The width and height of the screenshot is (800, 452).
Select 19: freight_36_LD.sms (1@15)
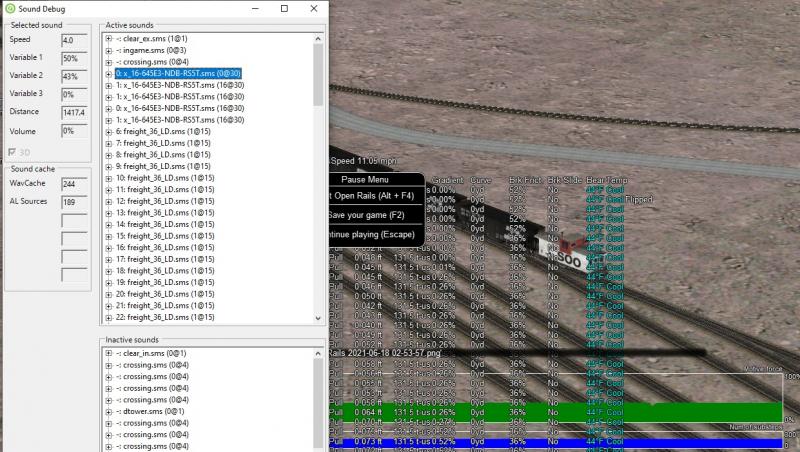[165, 283]
